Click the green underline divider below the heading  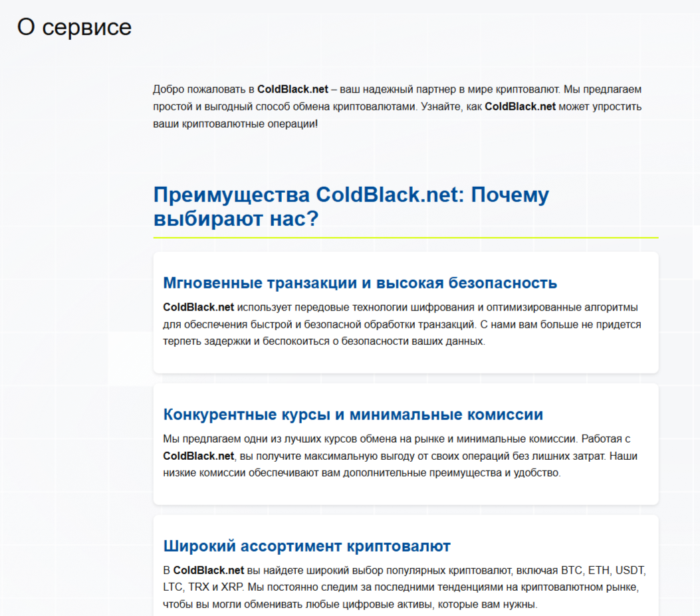coord(406,236)
